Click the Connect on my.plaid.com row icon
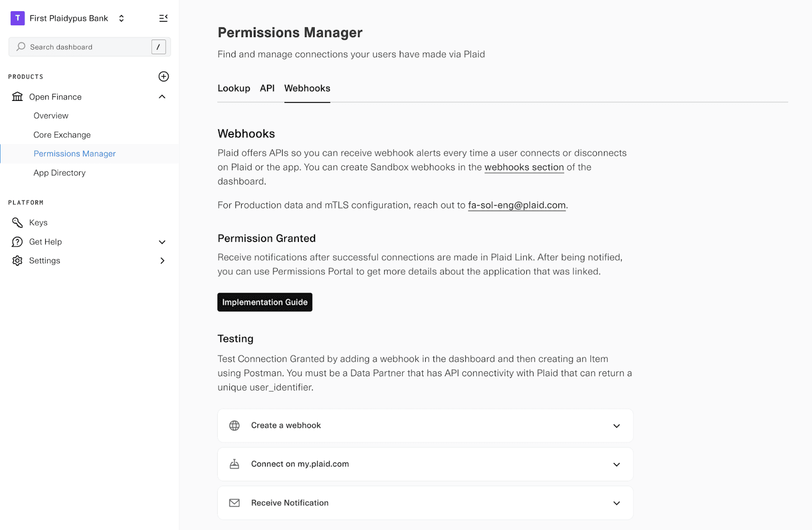This screenshot has width=812, height=530. pos(234,464)
